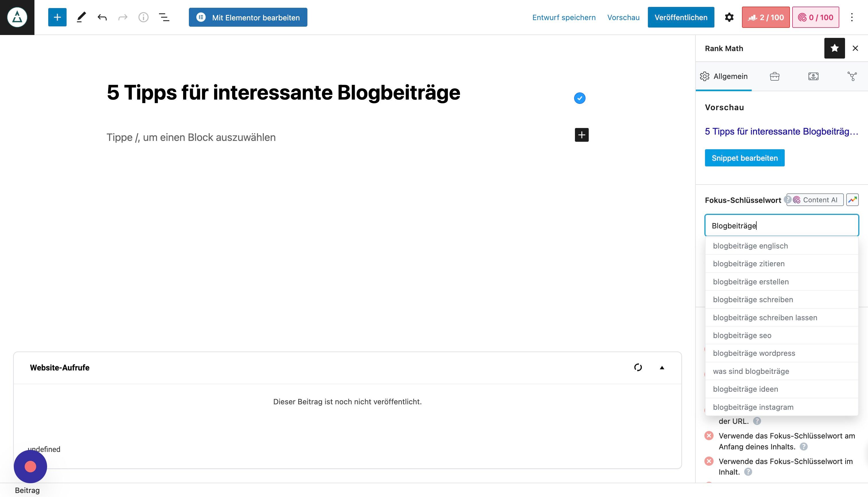Click the post title heading
This screenshot has width=868, height=497.
[283, 92]
